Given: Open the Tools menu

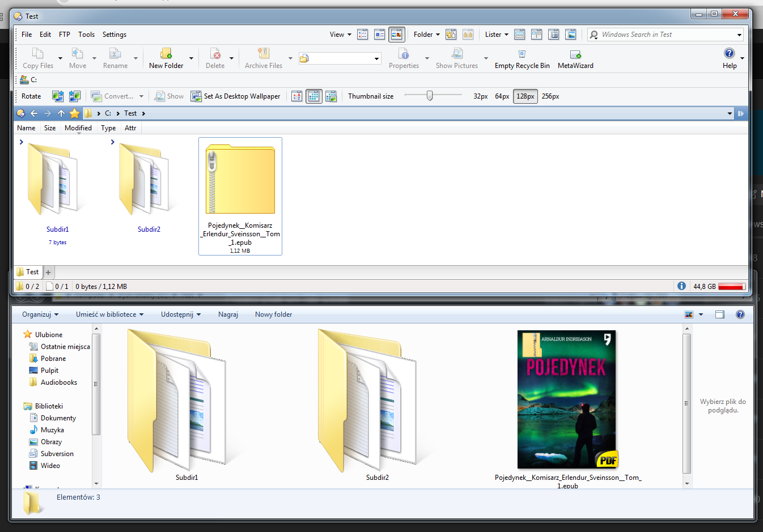Looking at the screenshot, I should coord(86,35).
